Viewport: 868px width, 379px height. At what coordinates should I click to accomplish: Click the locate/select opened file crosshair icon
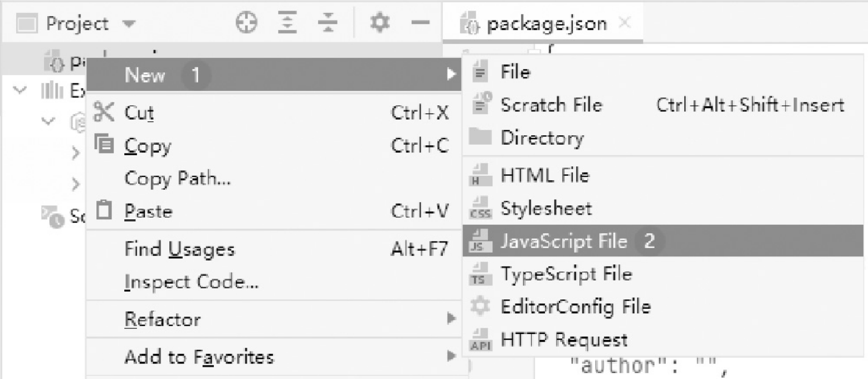click(246, 24)
